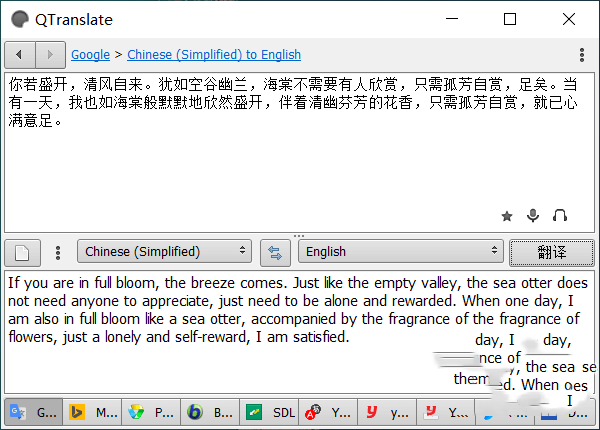
Task: Open the Chinese (Simplified) source language dropdown
Action: [164, 251]
